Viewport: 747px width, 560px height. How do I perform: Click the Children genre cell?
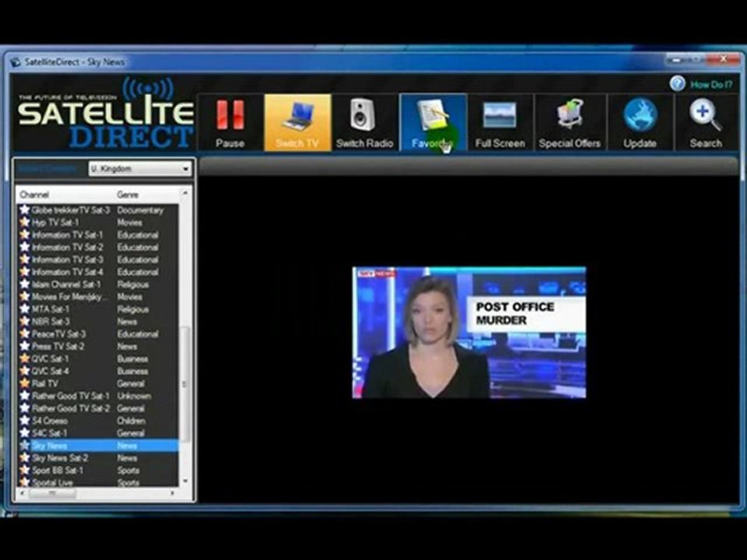click(x=131, y=421)
